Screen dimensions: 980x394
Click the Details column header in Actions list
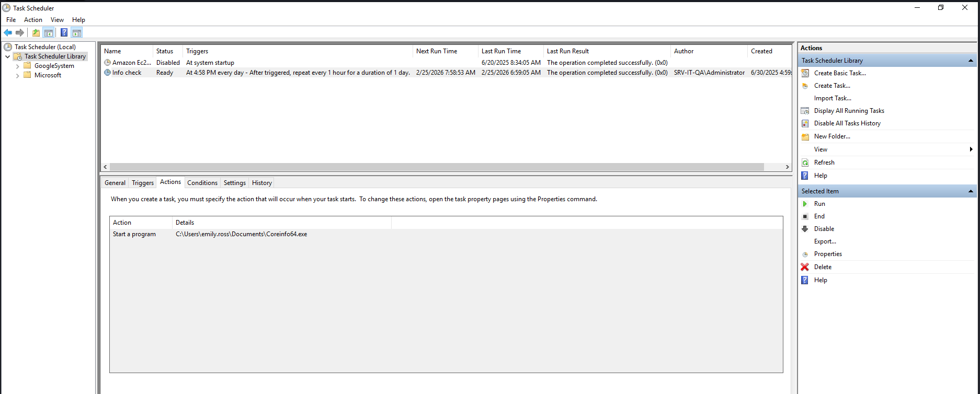[x=282, y=223]
